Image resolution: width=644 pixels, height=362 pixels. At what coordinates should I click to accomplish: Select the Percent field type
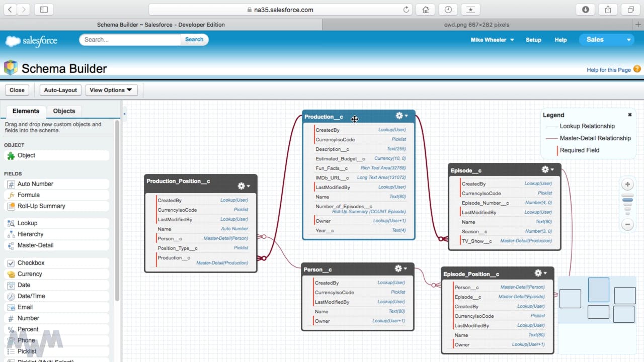[56, 329]
